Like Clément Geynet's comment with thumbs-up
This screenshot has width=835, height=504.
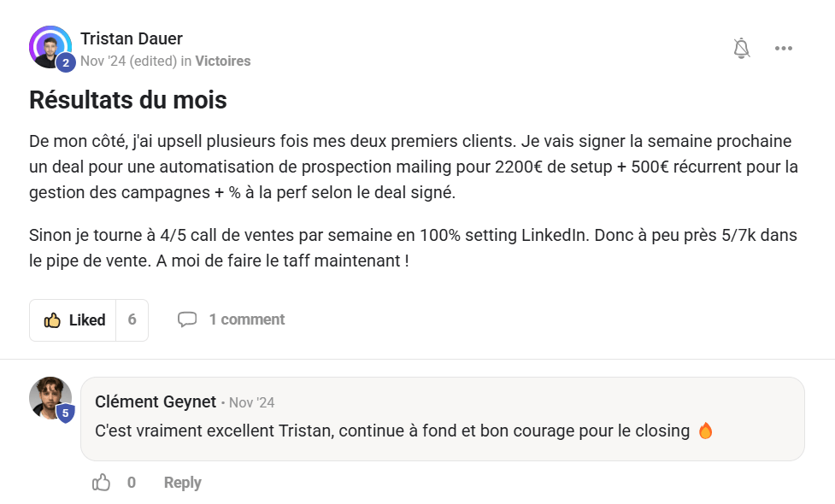click(x=102, y=483)
